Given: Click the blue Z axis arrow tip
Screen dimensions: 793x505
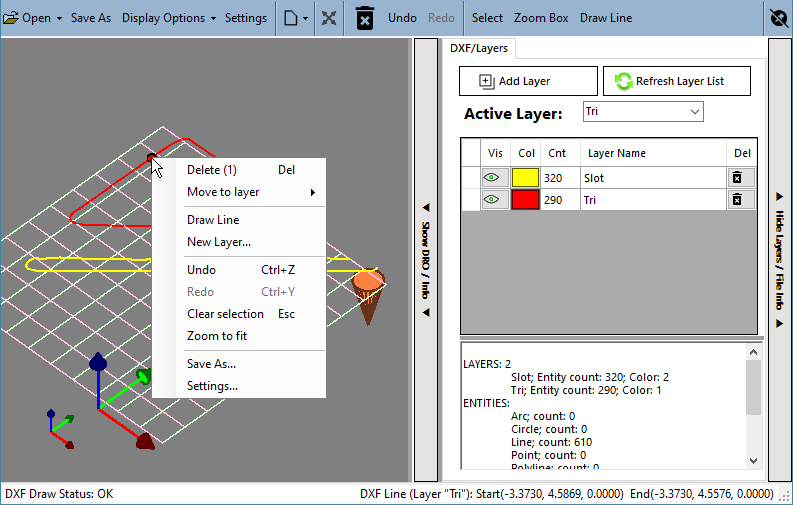Looking at the screenshot, I should (98, 362).
